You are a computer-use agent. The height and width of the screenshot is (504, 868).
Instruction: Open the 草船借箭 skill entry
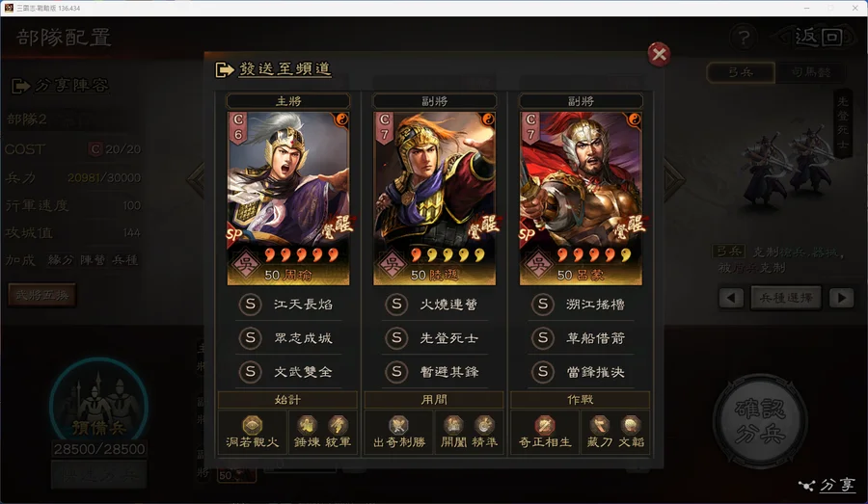tap(581, 338)
